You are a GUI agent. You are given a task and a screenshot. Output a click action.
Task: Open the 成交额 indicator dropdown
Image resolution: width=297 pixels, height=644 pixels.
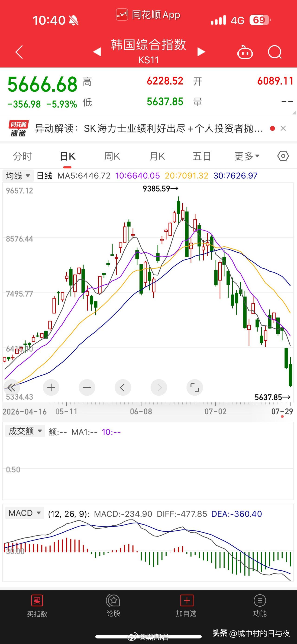pos(25,431)
